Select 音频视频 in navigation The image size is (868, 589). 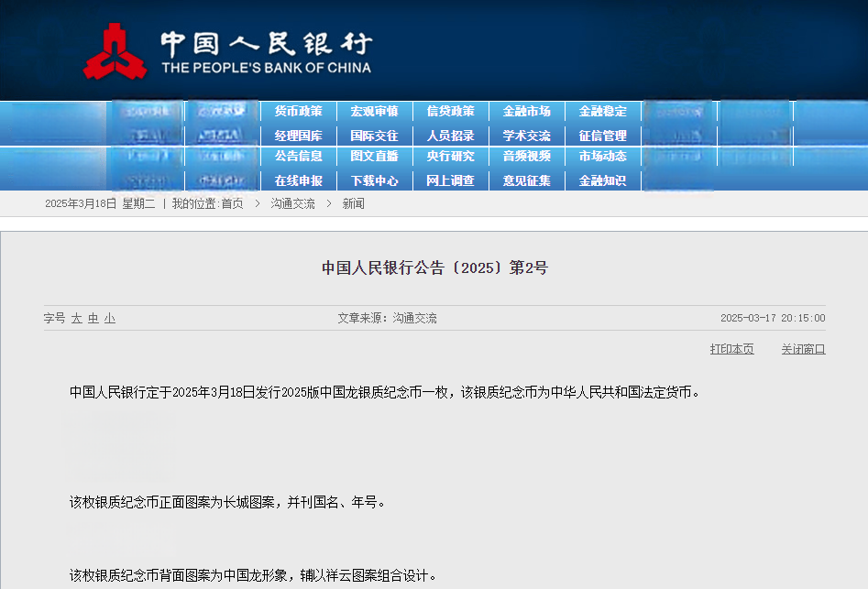tap(526, 156)
